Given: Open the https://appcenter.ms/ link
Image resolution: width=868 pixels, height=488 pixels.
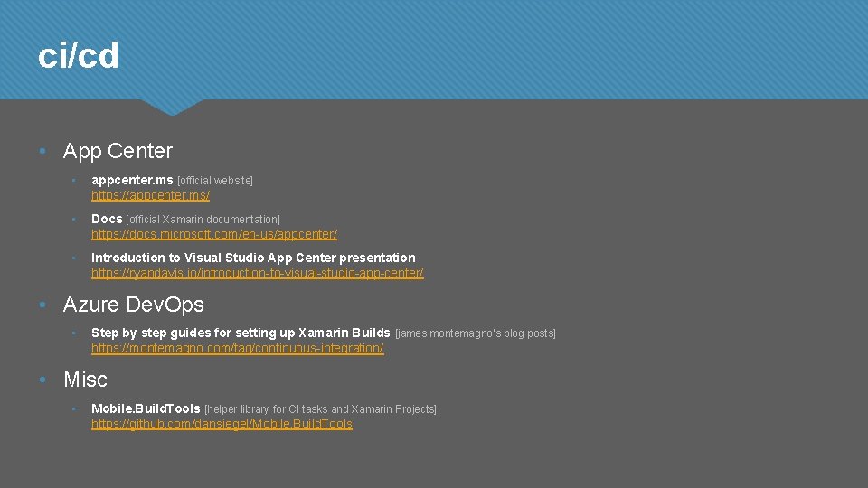Looking at the screenshot, I should pos(151,195).
